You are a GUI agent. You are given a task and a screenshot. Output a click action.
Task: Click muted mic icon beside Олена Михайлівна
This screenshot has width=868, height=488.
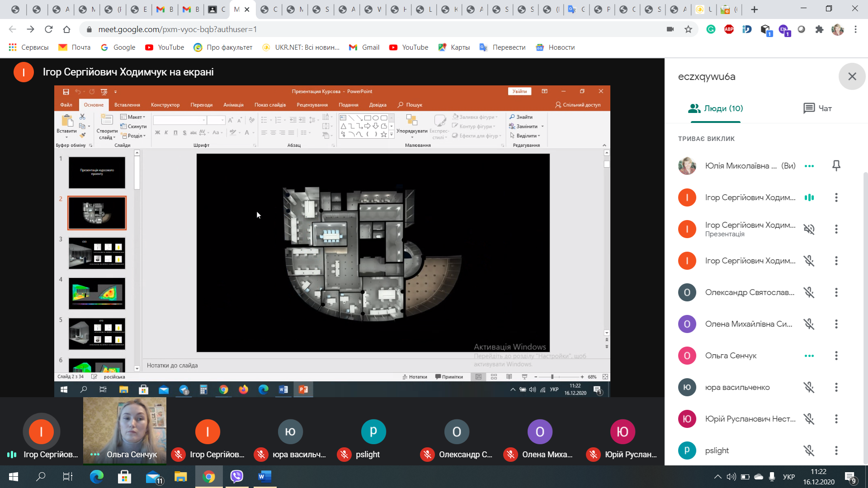pyautogui.click(x=809, y=324)
